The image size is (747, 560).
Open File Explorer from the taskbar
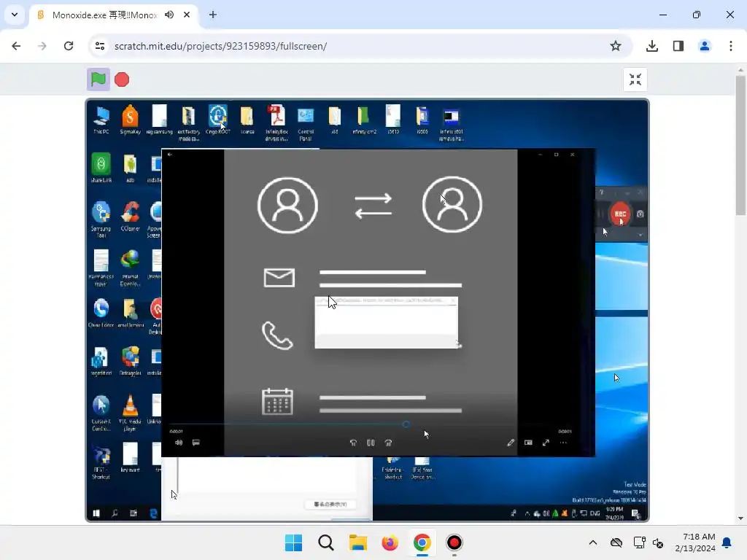[357, 542]
